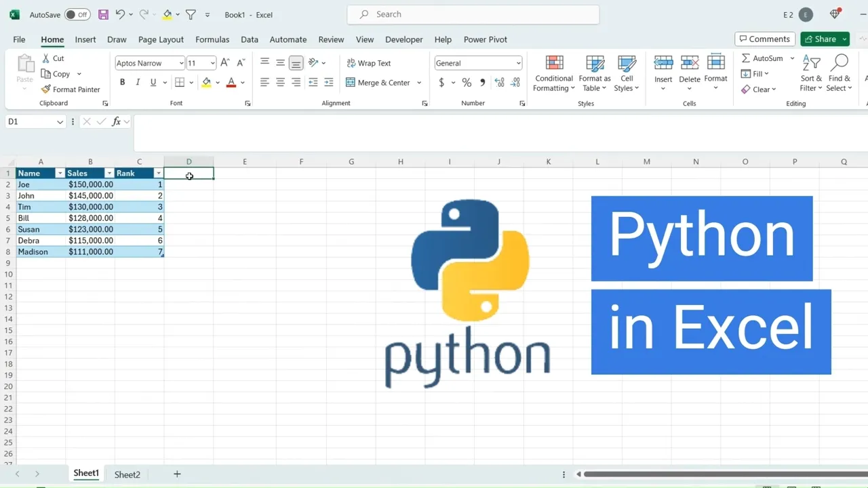Click the horizontal scrollbar
Viewport: 868px width, 488px height.
tap(726, 474)
